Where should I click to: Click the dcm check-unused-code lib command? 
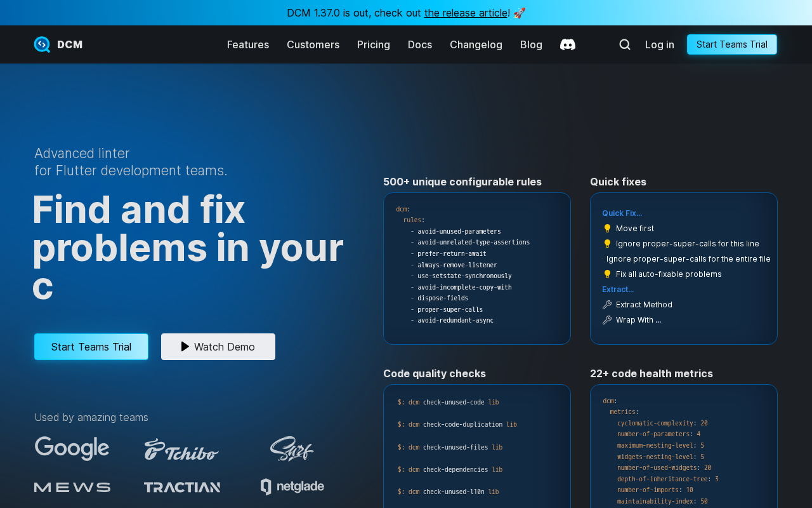click(x=449, y=402)
